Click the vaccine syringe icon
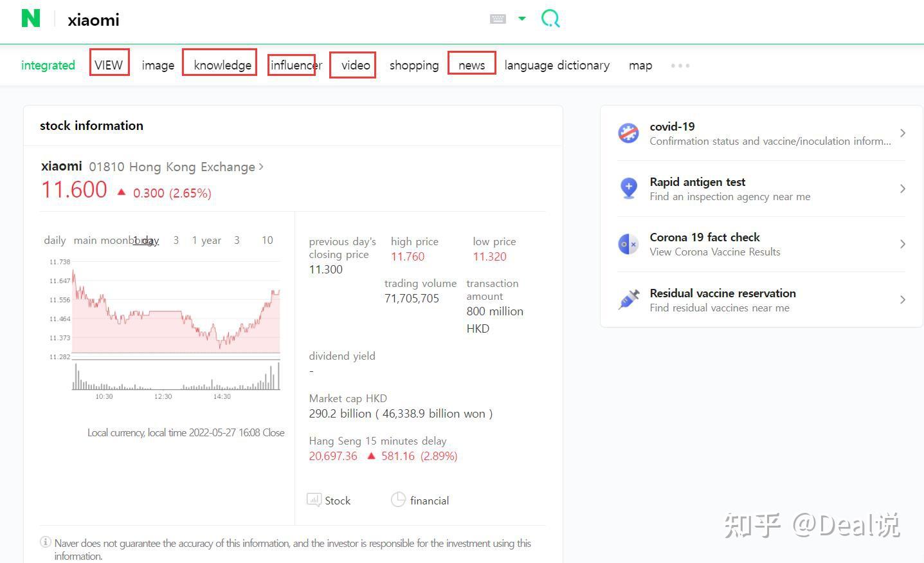The height and width of the screenshot is (563, 924). [628, 299]
